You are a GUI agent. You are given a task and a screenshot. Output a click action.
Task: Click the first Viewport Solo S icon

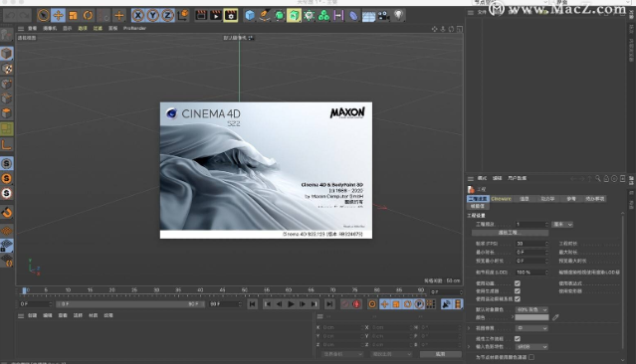click(x=7, y=163)
